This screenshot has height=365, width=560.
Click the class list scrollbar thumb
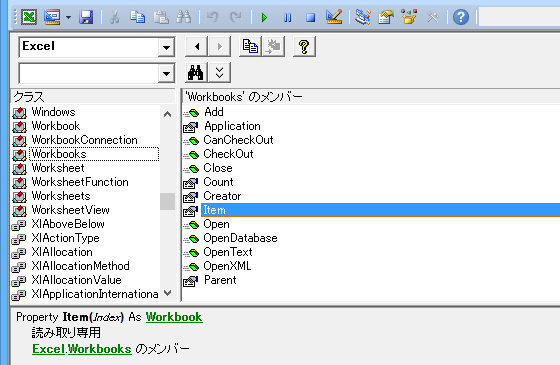point(167,201)
